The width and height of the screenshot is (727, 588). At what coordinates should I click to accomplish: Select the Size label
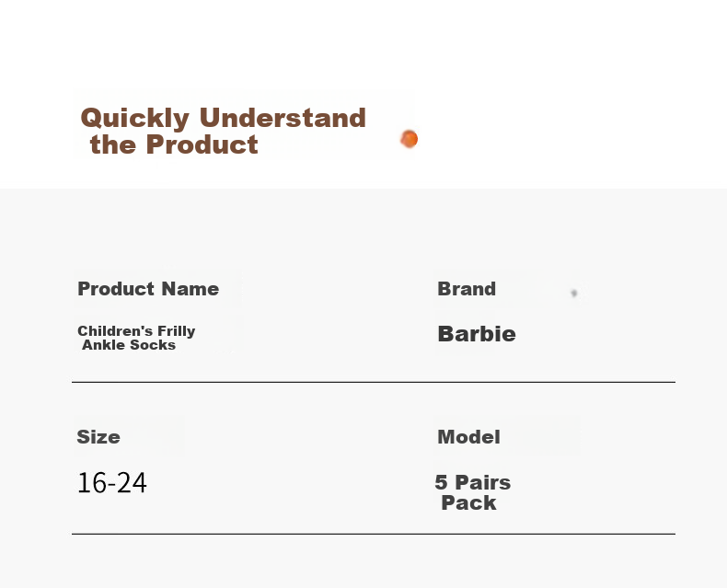tap(98, 437)
